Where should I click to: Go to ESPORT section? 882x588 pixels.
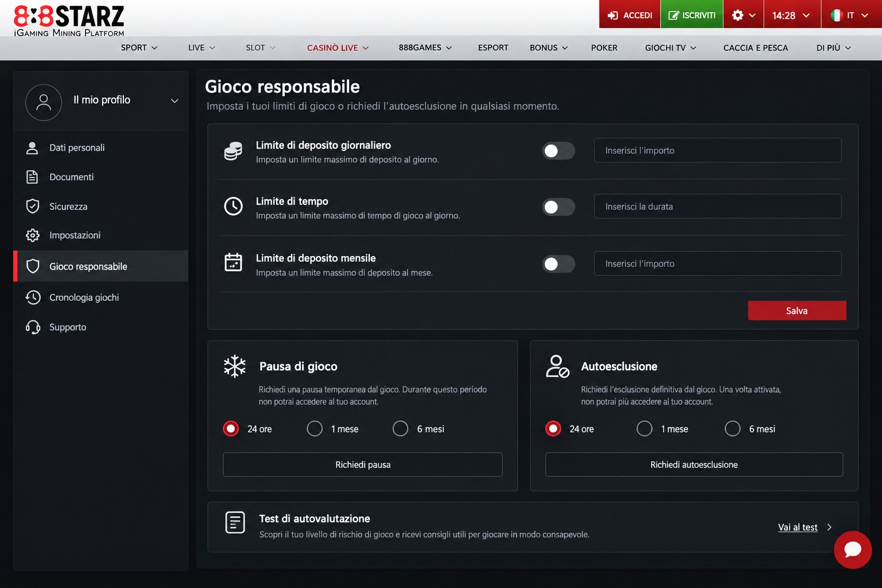493,48
